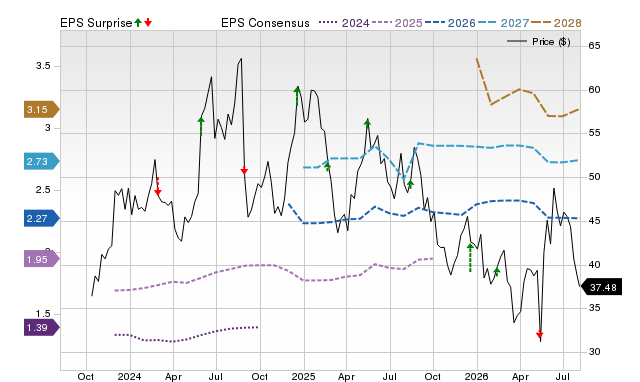The height and width of the screenshot is (382, 640).
Task: Click the EPS Consensus legend title
Action: 265,23
